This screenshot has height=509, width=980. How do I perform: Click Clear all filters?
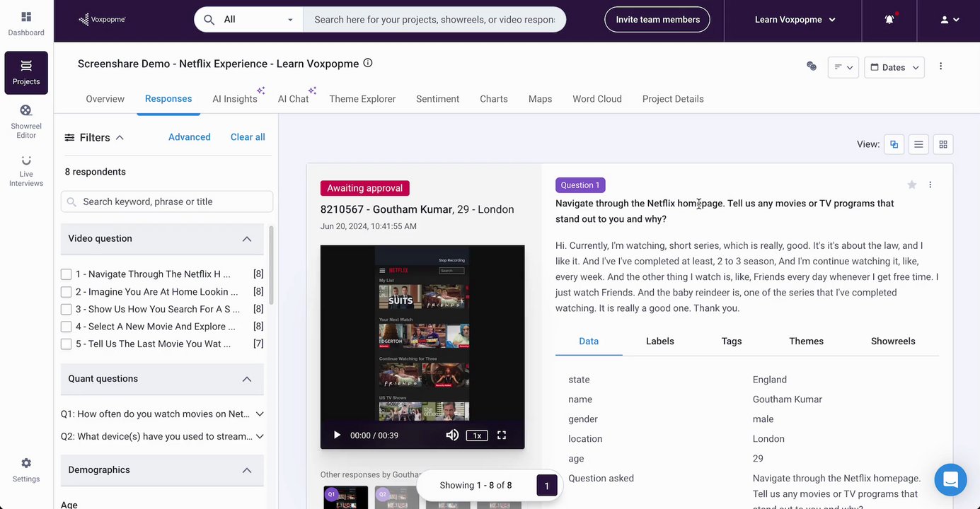point(248,137)
